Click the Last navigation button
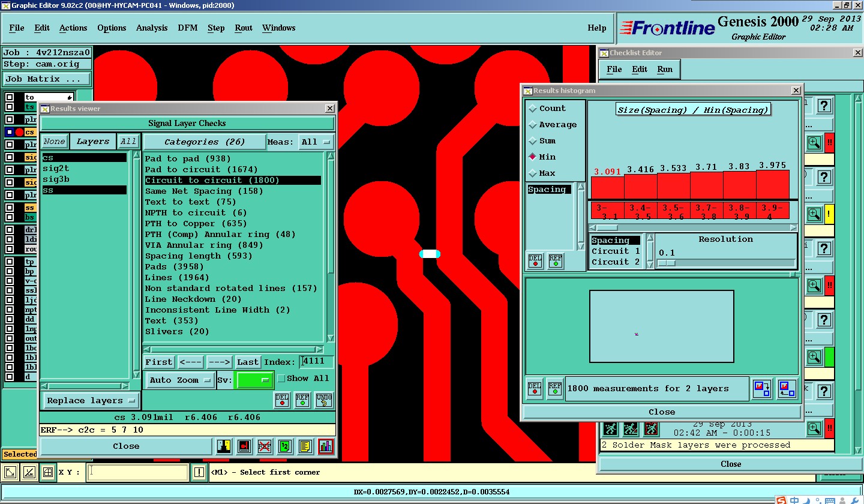This screenshot has width=864, height=504. pos(248,362)
